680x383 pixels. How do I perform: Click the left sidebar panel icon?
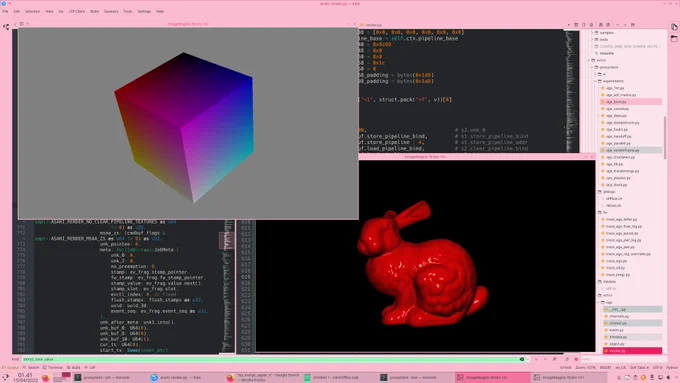[6, 27]
